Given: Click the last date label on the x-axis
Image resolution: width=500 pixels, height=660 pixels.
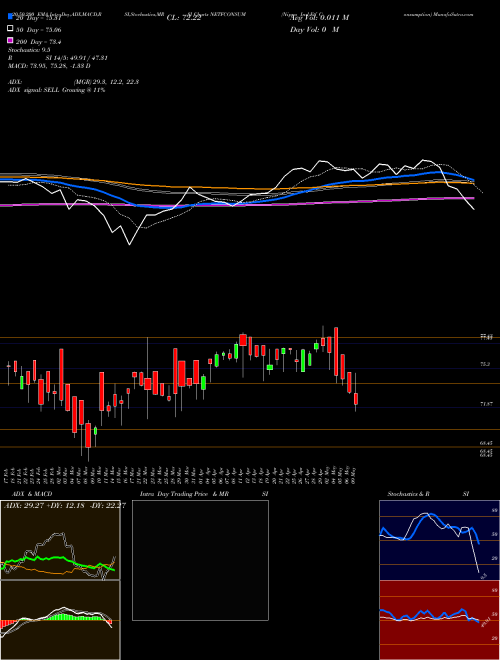Looking at the screenshot, I should (356, 476).
